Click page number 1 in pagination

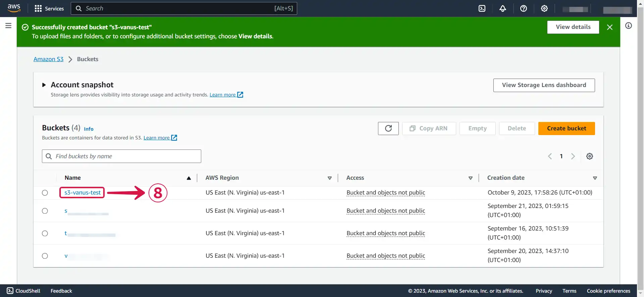[561, 156]
